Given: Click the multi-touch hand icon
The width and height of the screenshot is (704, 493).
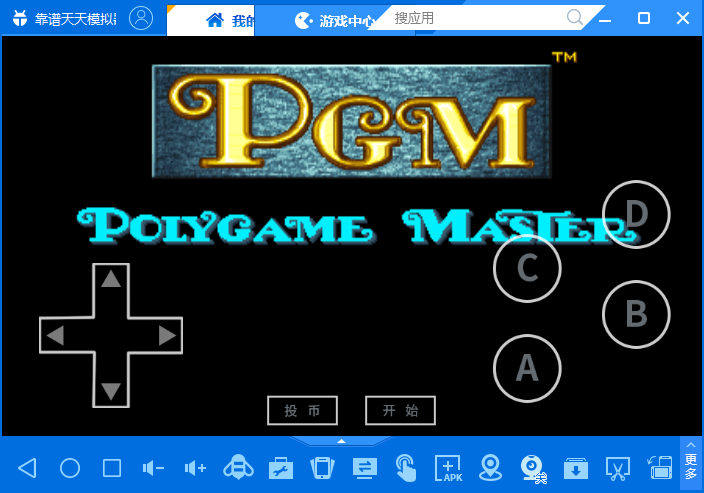Looking at the screenshot, I should point(406,468).
